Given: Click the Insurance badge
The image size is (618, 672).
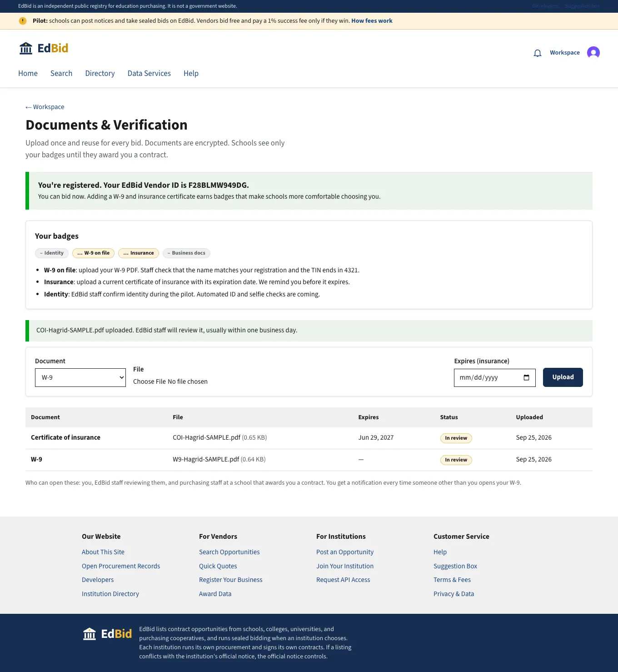Looking at the screenshot, I should 139,253.
